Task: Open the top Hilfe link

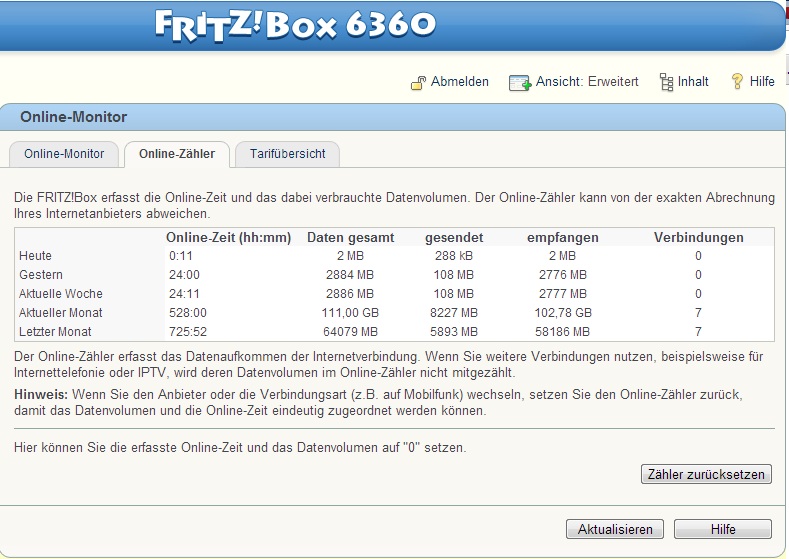Action: [x=762, y=82]
